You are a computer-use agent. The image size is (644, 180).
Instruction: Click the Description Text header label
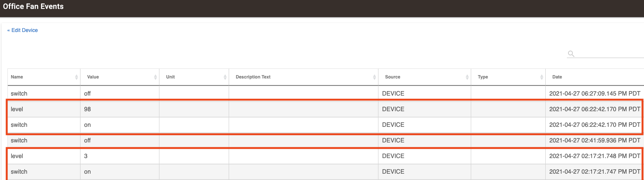pyautogui.click(x=253, y=77)
